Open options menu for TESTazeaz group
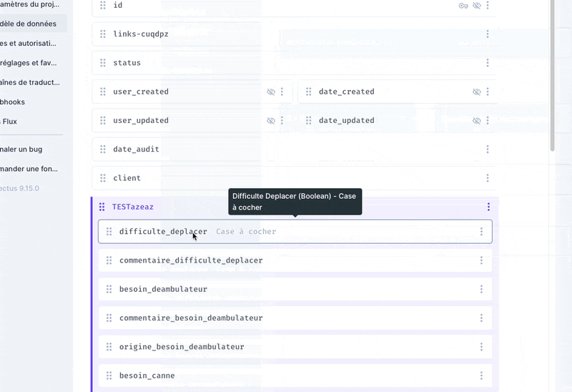 [489, 207]
